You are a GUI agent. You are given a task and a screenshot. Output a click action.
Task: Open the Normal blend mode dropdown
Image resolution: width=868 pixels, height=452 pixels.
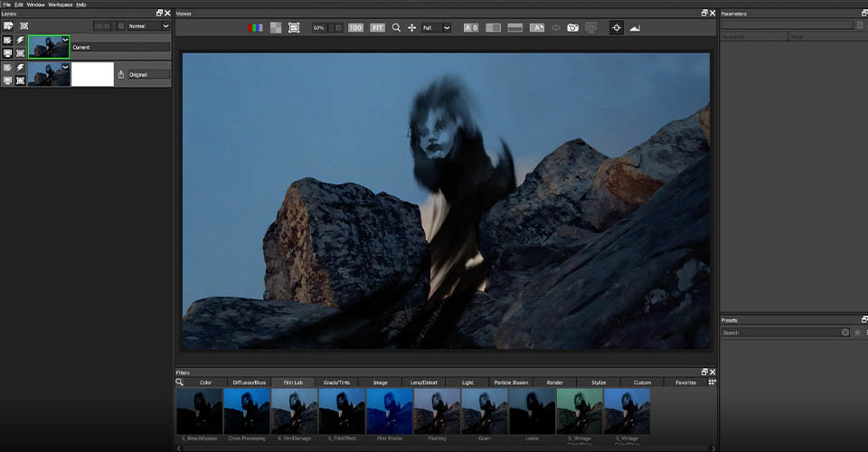coord(148,26)
